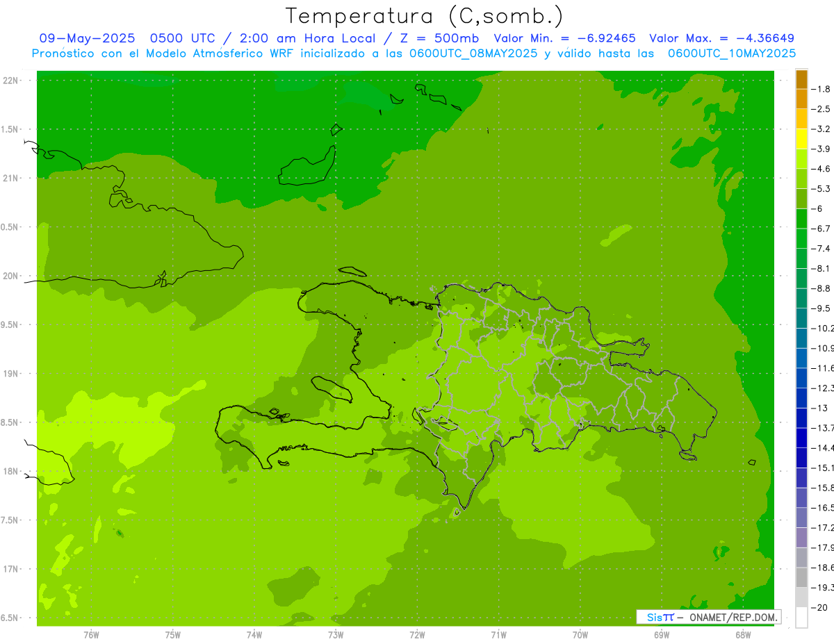Click the '22N' latitude label
This screenshot has width=834, height=644.
[x=10, y=81]
